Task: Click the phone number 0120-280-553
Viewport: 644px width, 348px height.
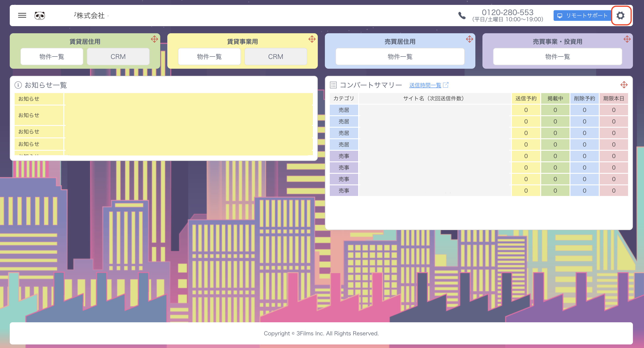Action: pyautogui.click(x=507, y=12)
